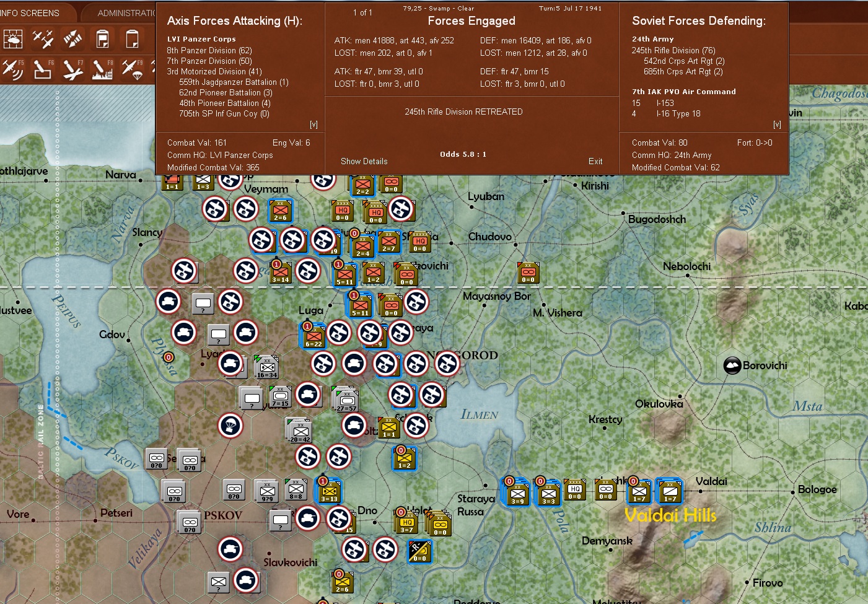Click Show Details in the combat report

coord(364,161)
